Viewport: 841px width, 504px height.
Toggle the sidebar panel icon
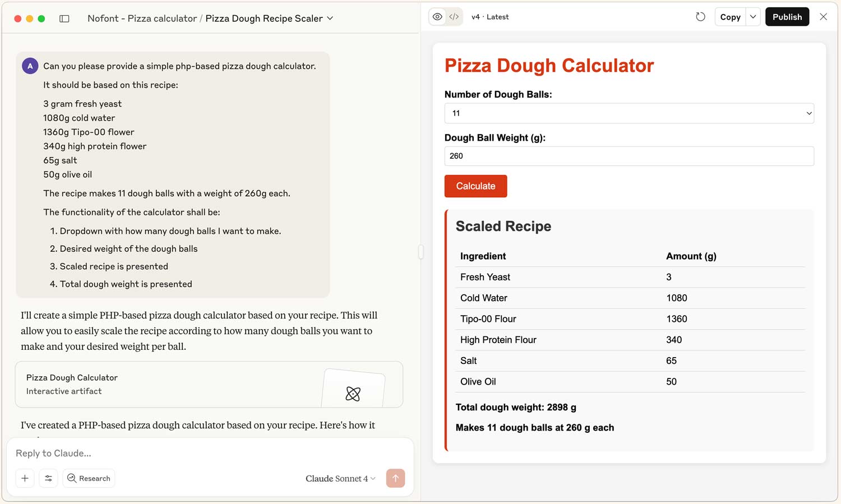click(64, 19)
